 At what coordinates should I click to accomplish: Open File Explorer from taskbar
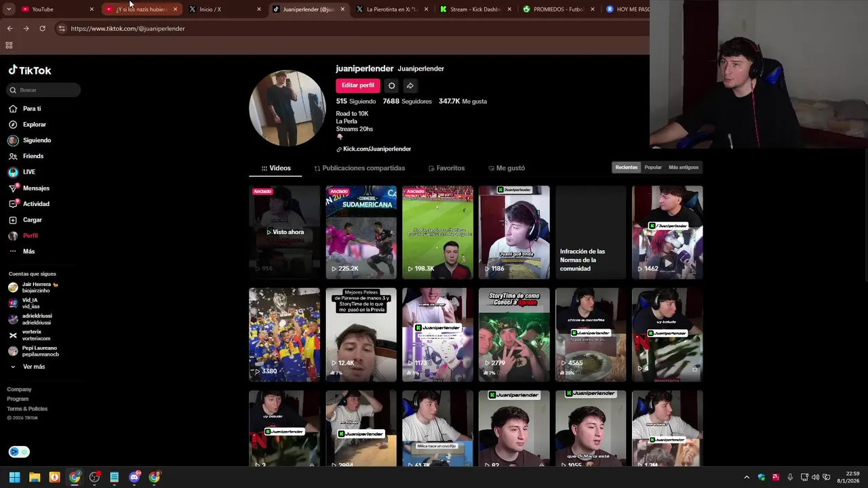pos(35,477)
